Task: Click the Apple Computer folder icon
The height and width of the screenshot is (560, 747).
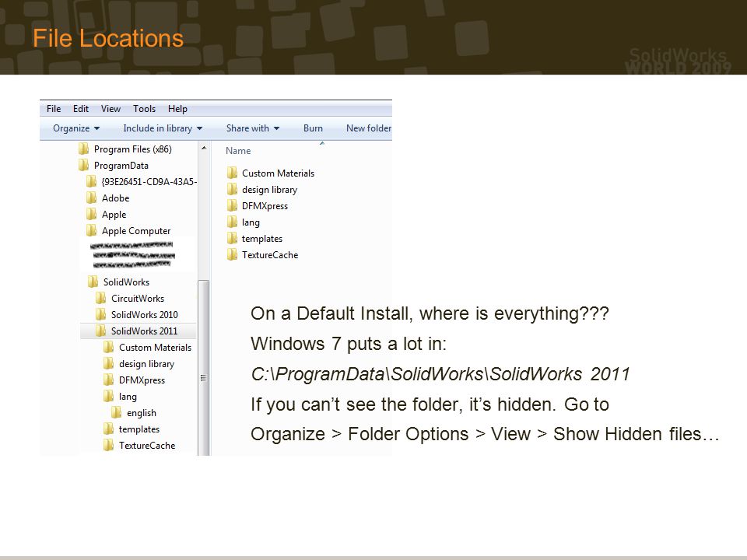Action: pyautogui.click(x=91, y=230)
